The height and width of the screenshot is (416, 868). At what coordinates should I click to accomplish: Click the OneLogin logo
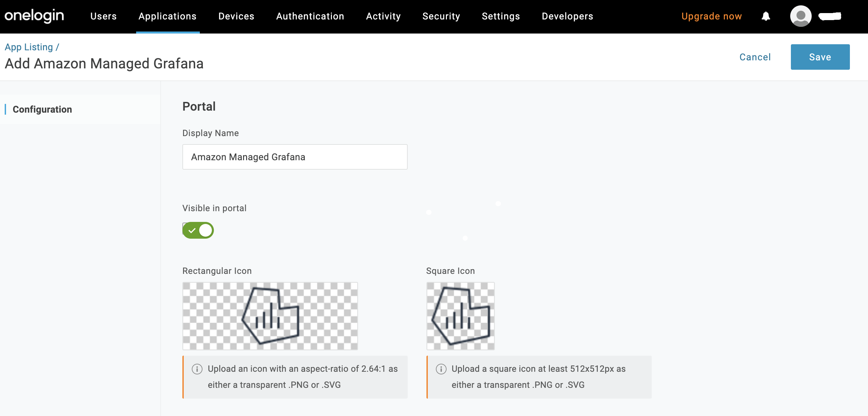coord(34,16)
